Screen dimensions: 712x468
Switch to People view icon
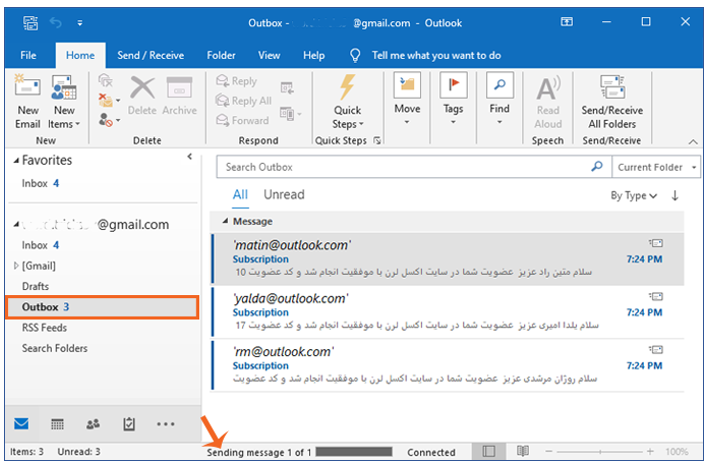(93, 424)
